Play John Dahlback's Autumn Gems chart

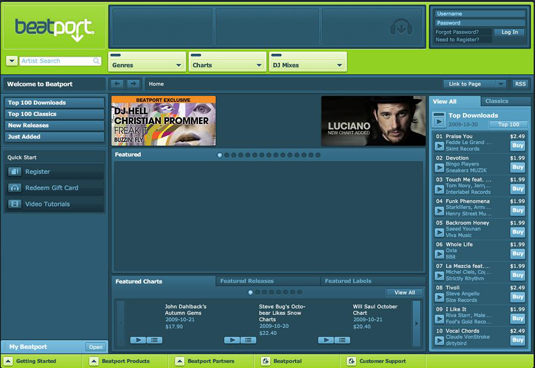pyautogui.click(x=138, y=340)
